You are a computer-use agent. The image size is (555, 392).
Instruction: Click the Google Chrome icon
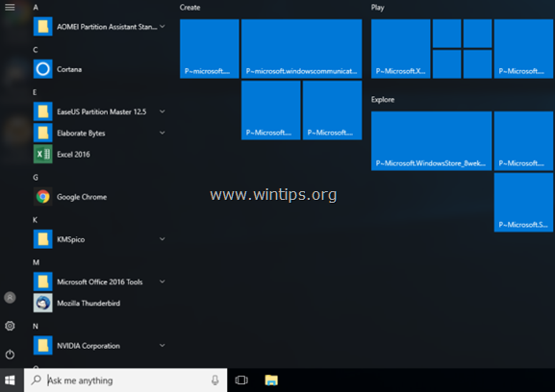point(43,197)
